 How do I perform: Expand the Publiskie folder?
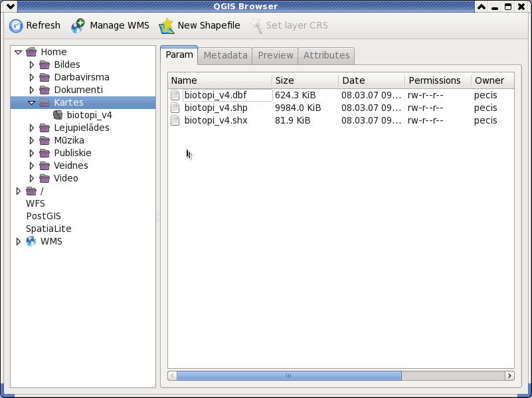click(32, 153)
